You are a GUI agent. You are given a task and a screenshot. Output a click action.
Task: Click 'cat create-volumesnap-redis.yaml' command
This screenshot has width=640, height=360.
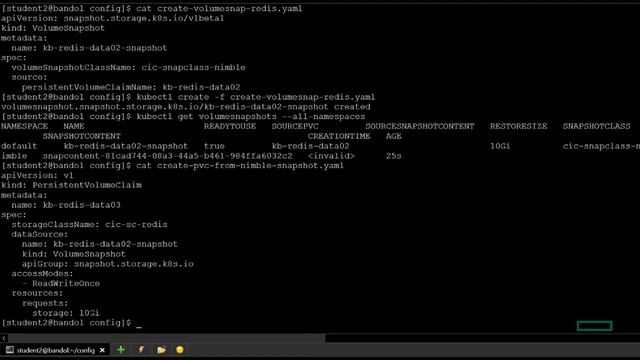coord(219,9)
